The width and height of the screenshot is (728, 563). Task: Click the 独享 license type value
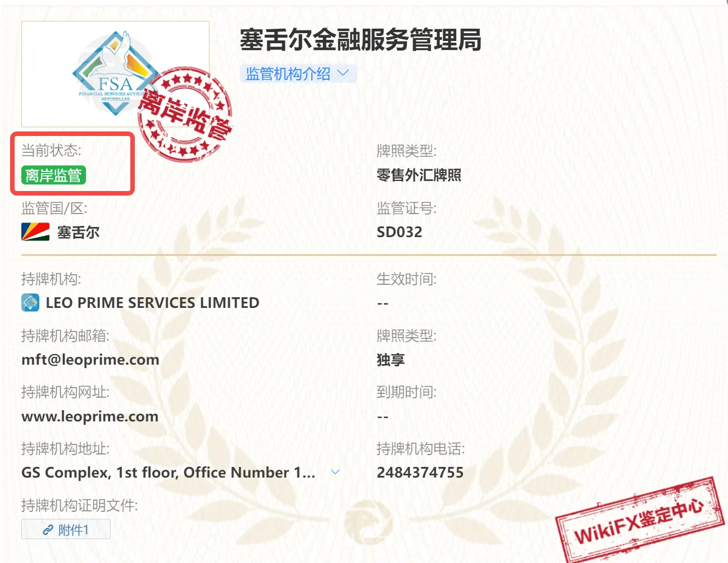point(391,360)
